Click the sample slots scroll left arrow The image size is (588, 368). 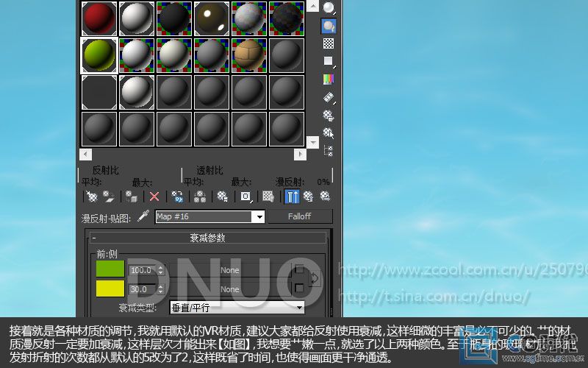click(85, 154)
